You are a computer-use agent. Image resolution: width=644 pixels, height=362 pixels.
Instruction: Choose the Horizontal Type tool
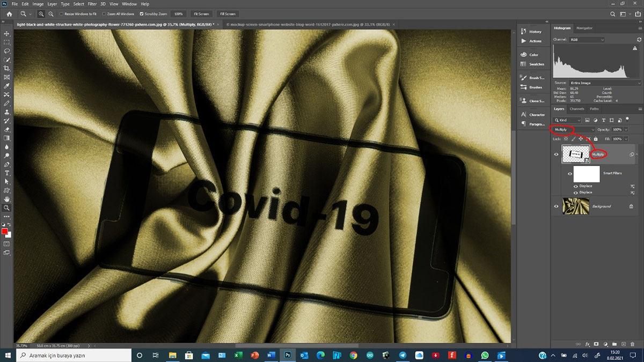pos(7,173)
